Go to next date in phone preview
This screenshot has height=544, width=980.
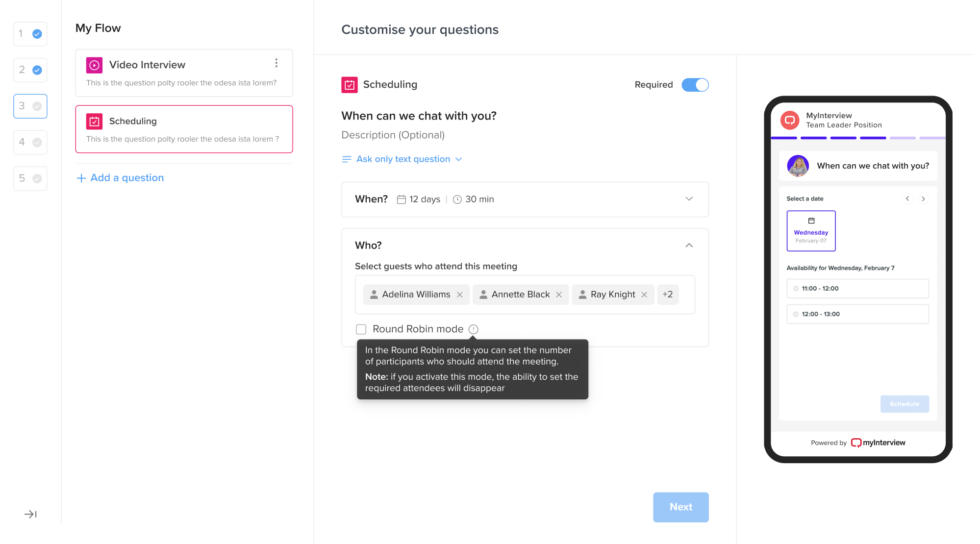coord(923,199)
